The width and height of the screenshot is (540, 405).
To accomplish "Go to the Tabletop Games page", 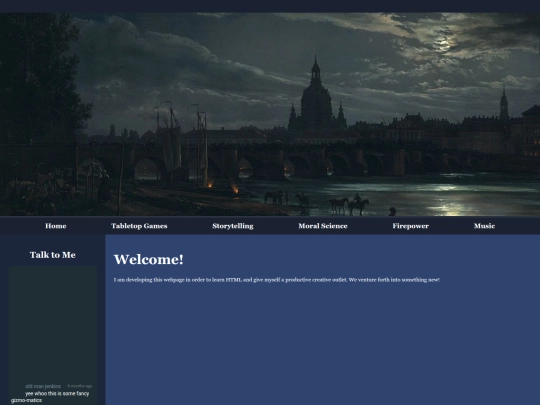I will pos(139,226).
